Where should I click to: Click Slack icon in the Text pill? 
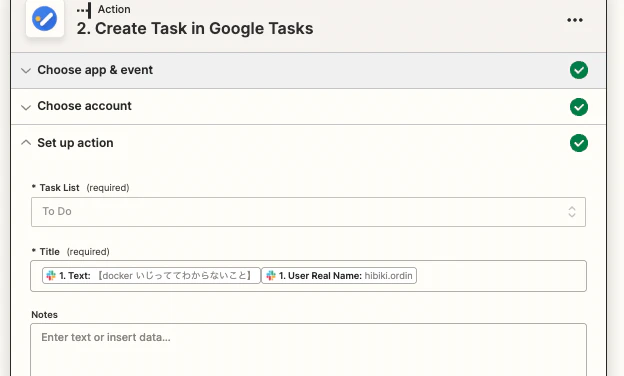51,275
